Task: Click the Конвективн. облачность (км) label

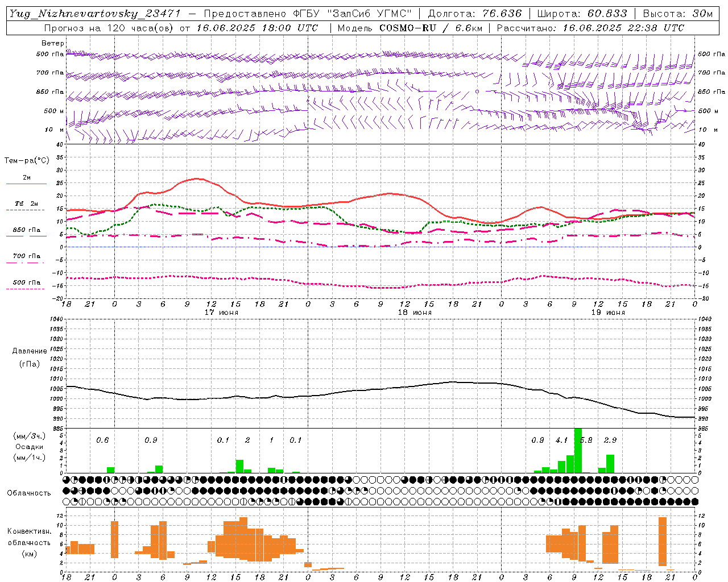Action: (x=29, y=542)
